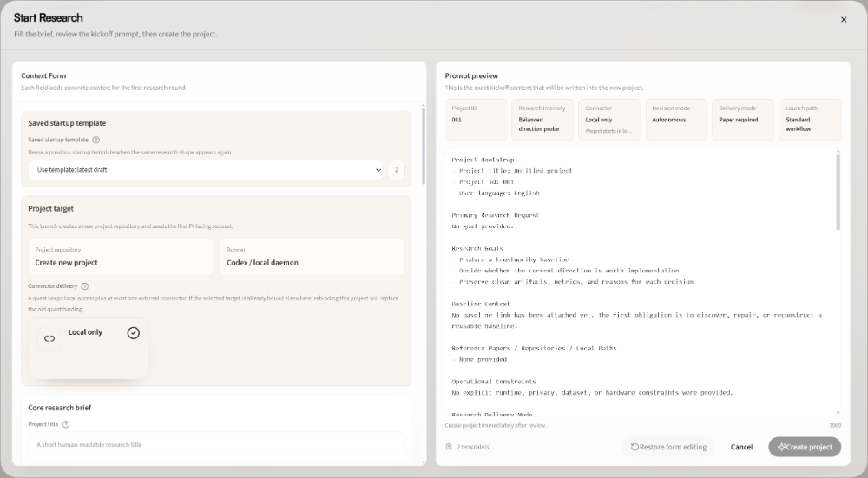Click help icon beside Project title label

tap(66, 424)
